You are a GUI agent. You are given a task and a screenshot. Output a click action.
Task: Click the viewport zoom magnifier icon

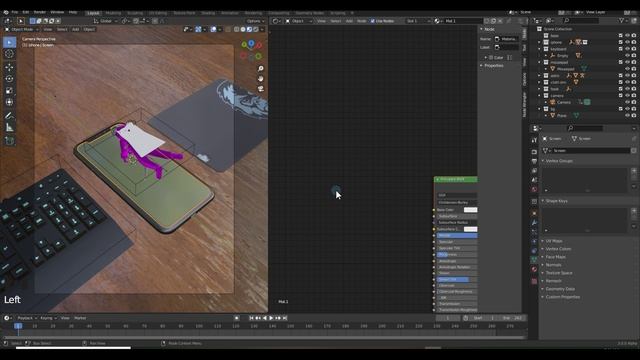(x=260, y=69)
